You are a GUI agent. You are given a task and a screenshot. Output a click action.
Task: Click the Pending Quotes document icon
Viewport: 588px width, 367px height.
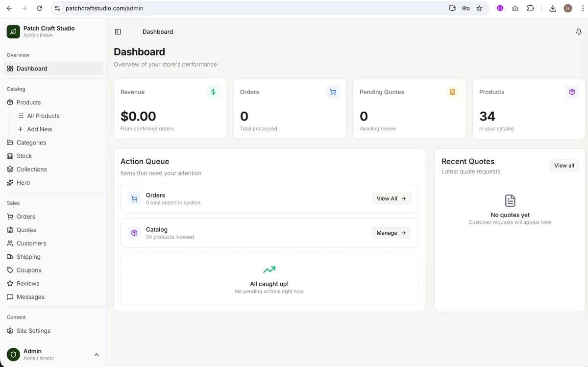452,92
